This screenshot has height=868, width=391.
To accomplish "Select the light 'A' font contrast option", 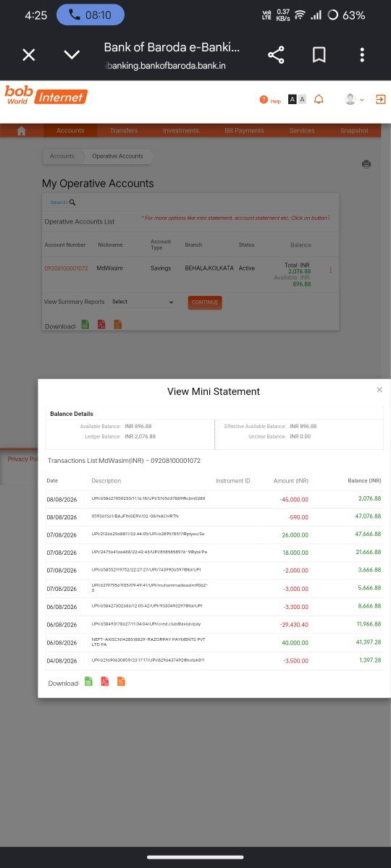I will [x=302, y=99].
